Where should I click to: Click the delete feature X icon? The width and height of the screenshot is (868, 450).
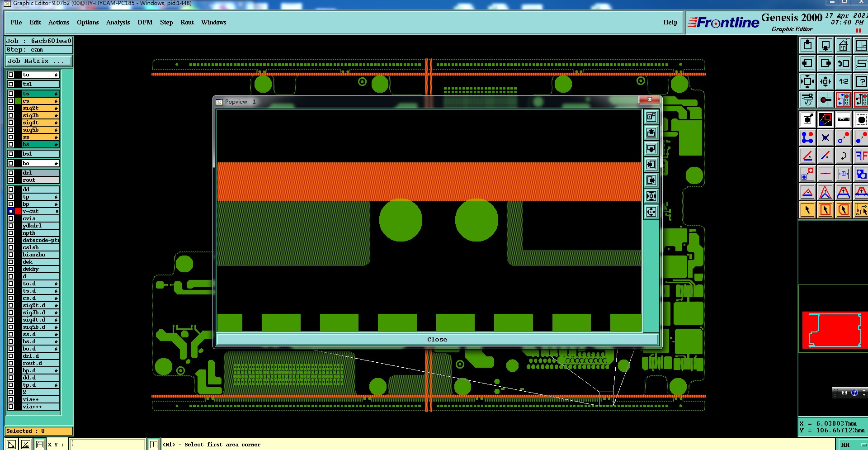click(826, 137)
